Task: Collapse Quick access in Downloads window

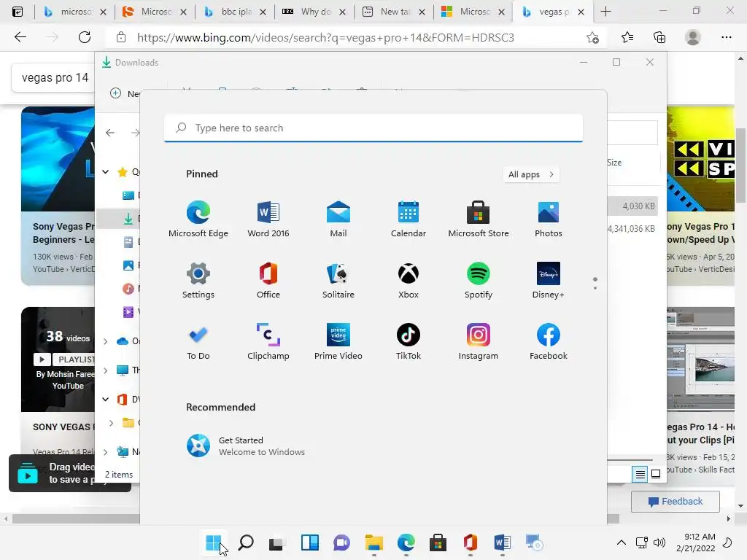Action: click(106, 172)
